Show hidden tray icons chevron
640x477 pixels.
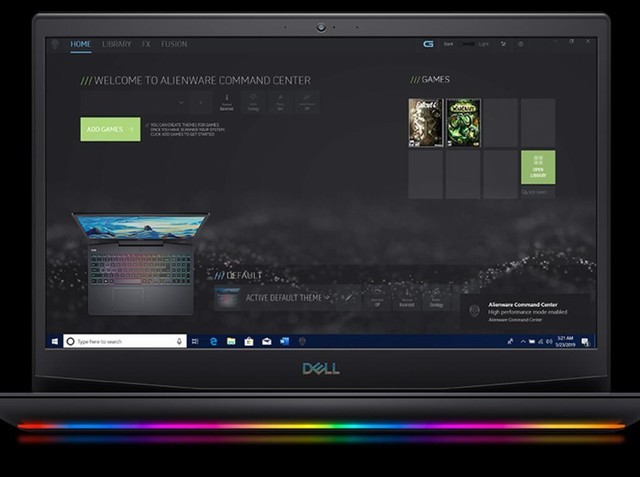pos(523,342)
